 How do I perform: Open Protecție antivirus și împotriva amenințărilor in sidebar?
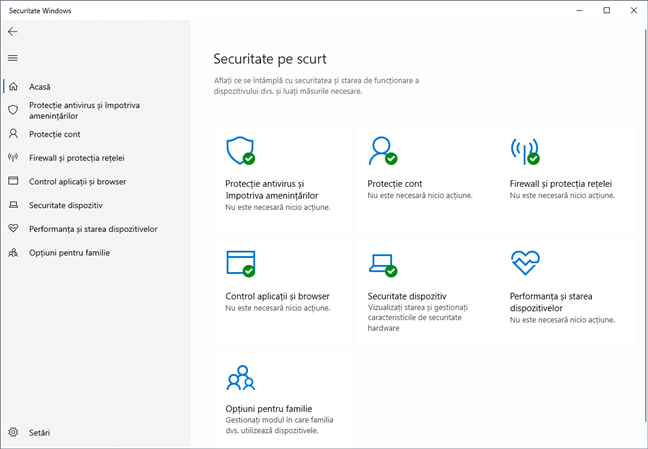tap(84, 110)
